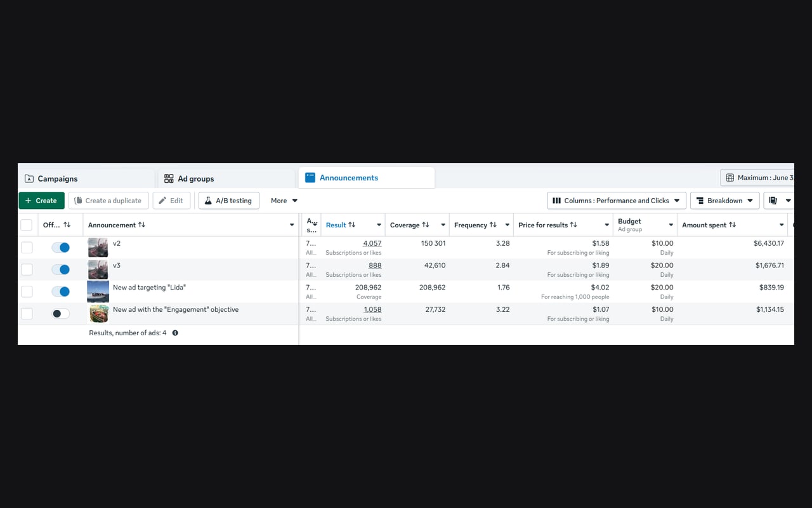Click the Coverage column sort arrows
Screen dimensions: 812x508
[x=426, y=225]
